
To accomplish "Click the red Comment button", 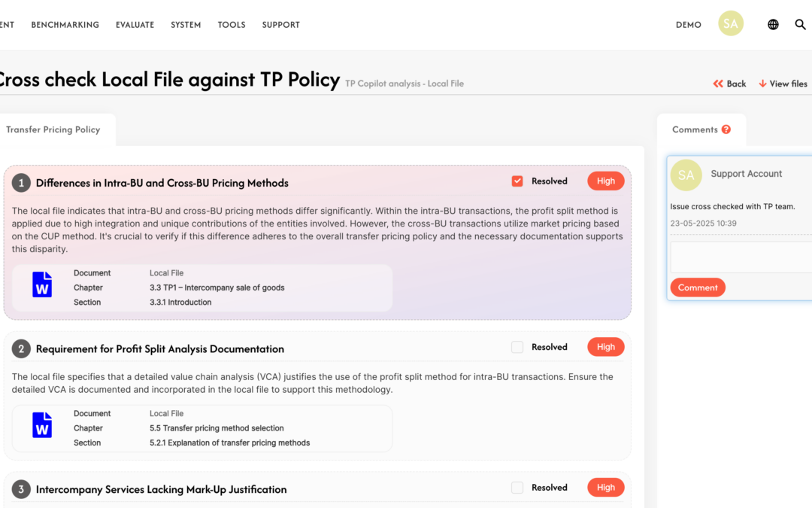I will [698, 287].
